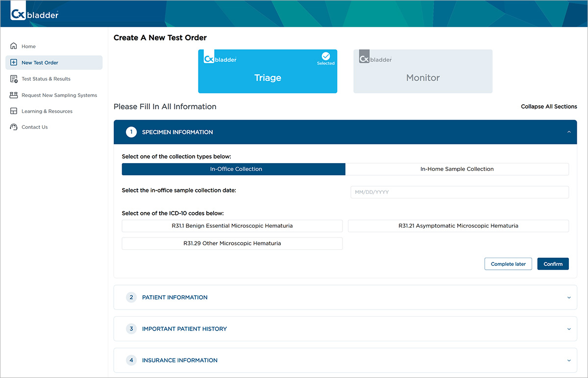The height and width of the screenshot is (378, 588).
Task: Click the Home icon in sidebar
Action: click(x=14, y=46)
